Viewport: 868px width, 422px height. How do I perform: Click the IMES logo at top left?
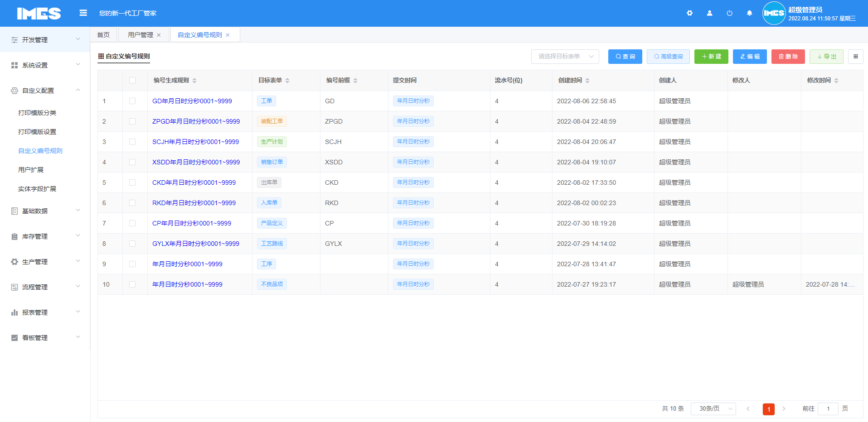pyautogui.click(x=39, y=14)
